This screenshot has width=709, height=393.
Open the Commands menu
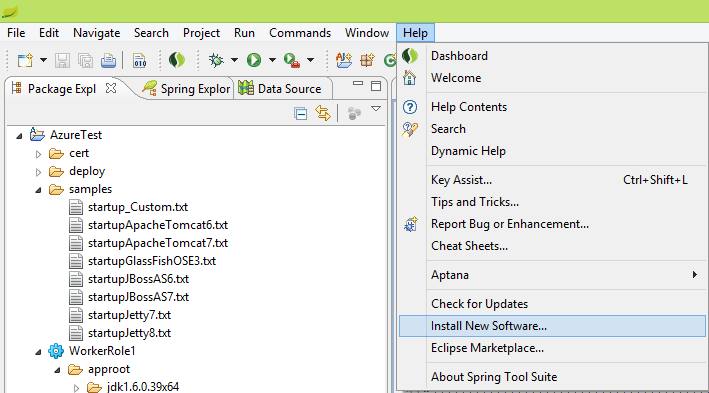point(300,33)
